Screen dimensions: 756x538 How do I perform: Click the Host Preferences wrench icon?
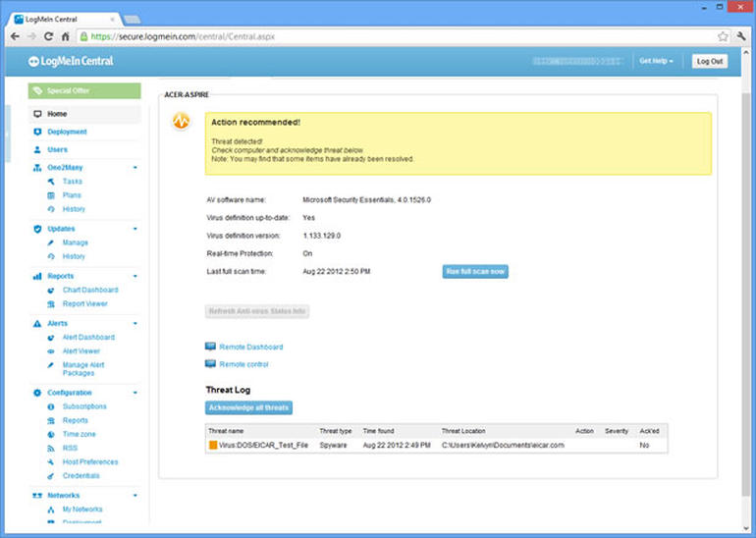click(51, 461)
